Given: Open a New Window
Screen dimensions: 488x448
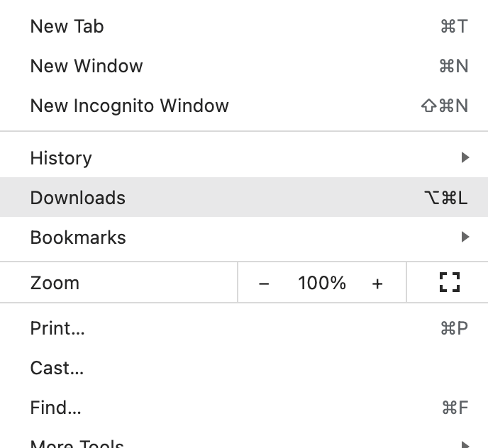Looking at the screenshot, I should click(244, 66).
